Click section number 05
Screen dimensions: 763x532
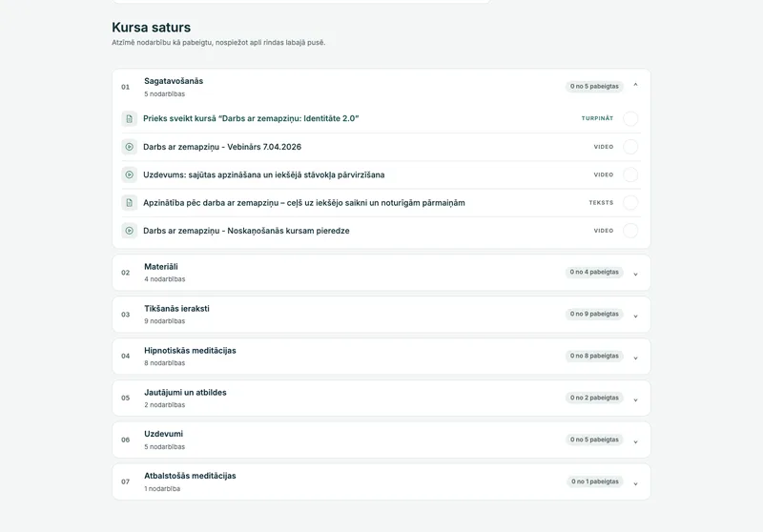[x=126, y=398]
